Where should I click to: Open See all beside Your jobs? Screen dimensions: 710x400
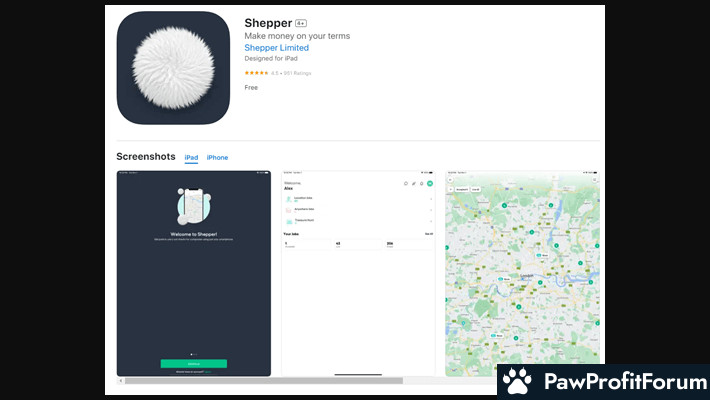[428, 234]
